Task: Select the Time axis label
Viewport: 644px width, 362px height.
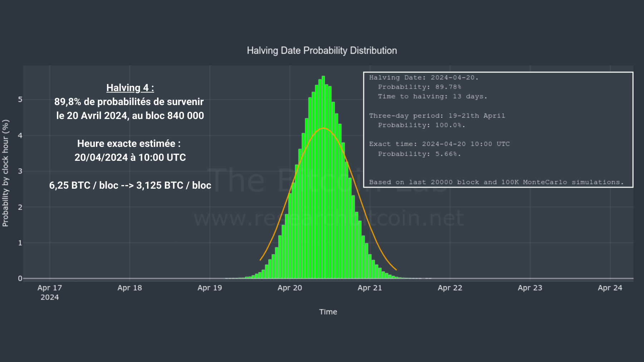Action: (x=328, y=311)
